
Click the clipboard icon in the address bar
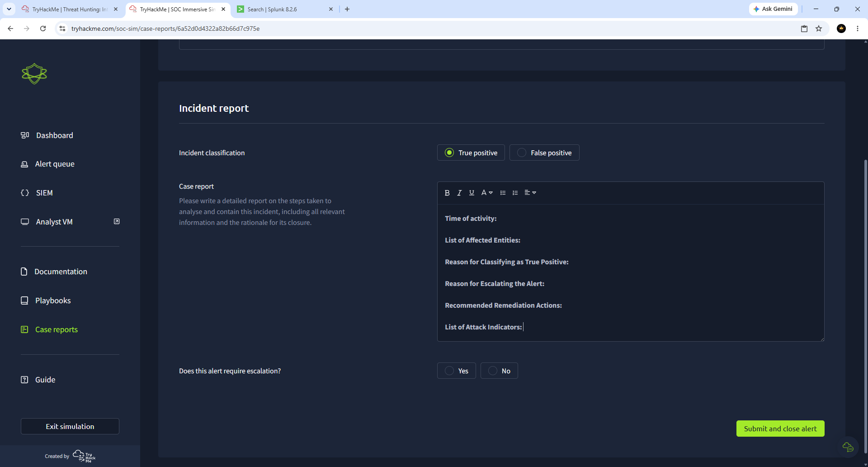coord(804,29)
